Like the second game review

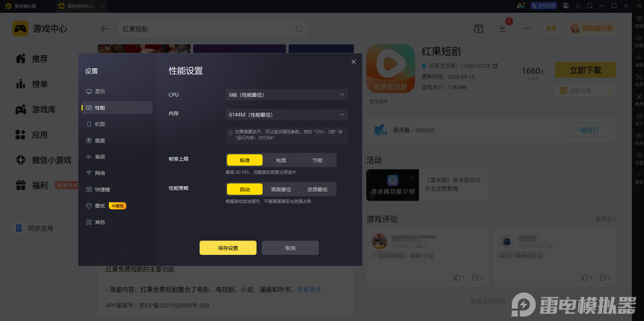pyautogui.click(x=586, y=277)
